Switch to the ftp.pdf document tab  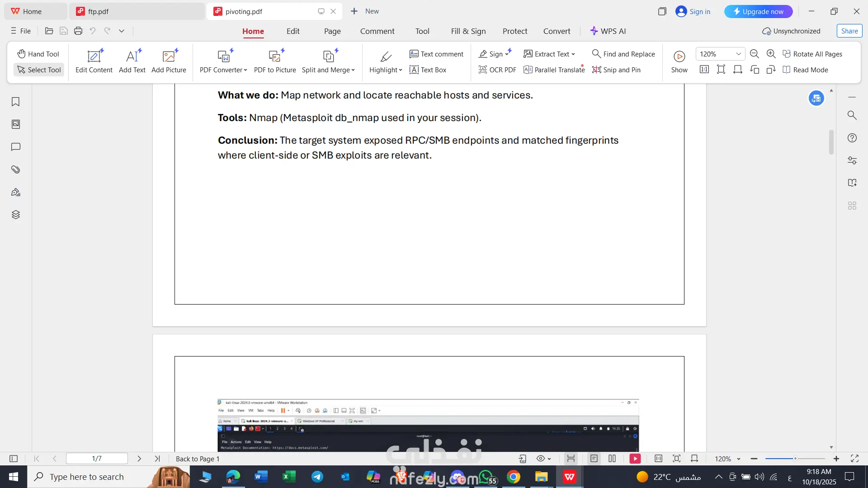click(98, 11)
